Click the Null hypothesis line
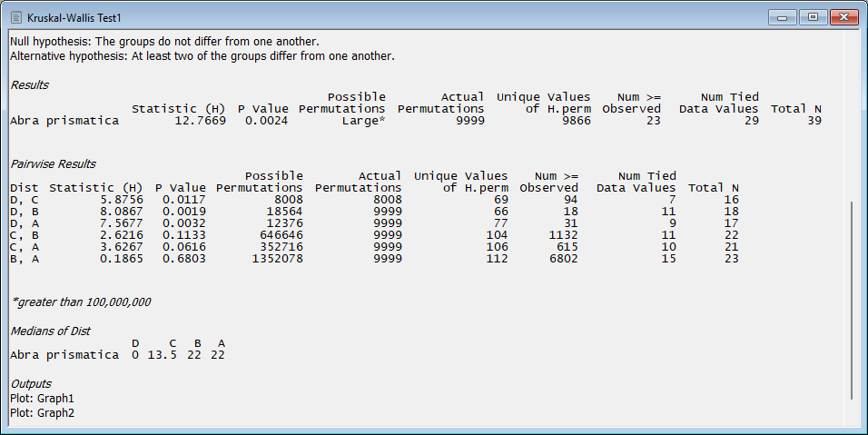The image size is (868, 435). click(164, 42)
